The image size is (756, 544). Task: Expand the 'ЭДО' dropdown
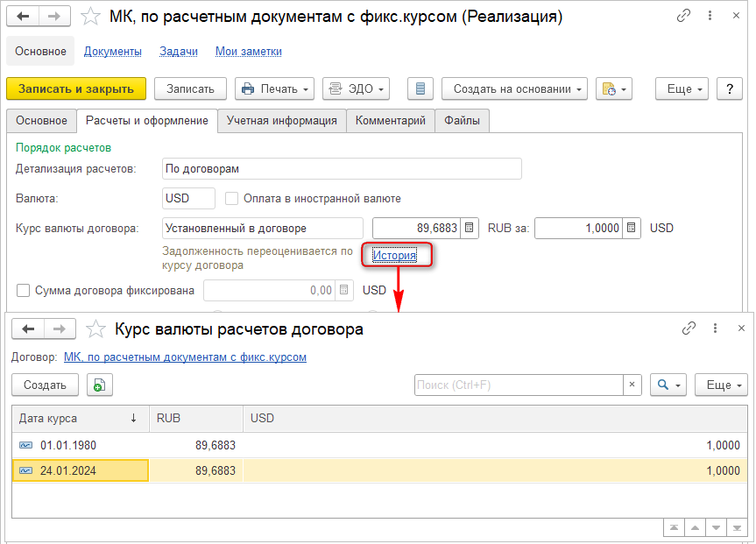356,88
